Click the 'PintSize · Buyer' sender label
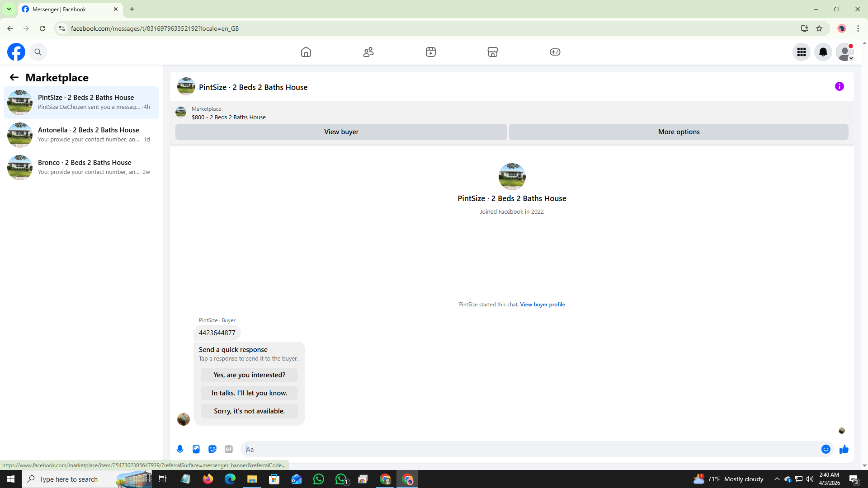This screenshot has height=488, width=868. 217,320
